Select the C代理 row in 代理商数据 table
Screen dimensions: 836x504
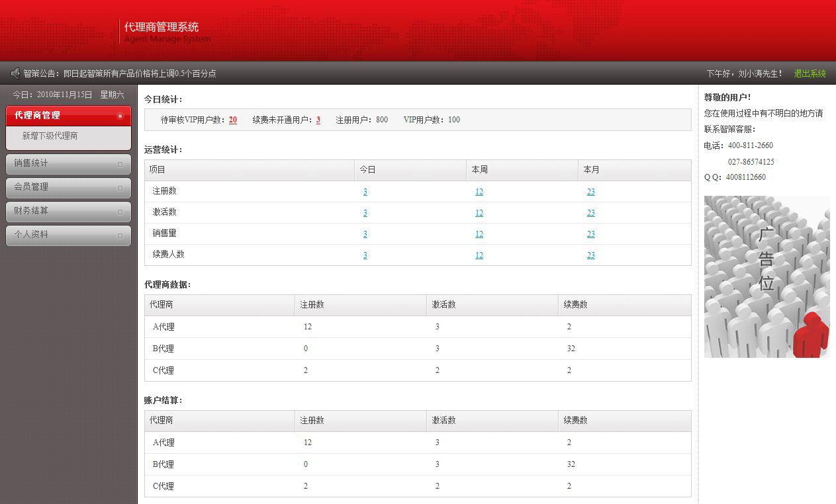(x=418, y=370)
